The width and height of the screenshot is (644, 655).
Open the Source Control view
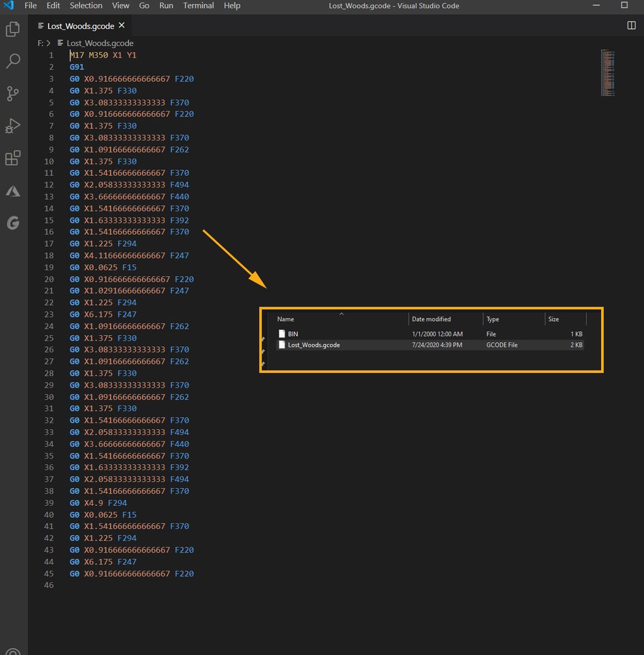point(13,93)
